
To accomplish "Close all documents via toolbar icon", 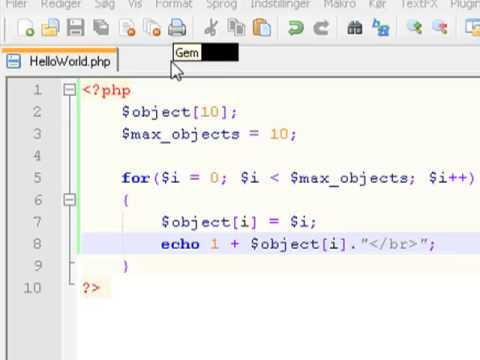I will [x=152, y=27].
